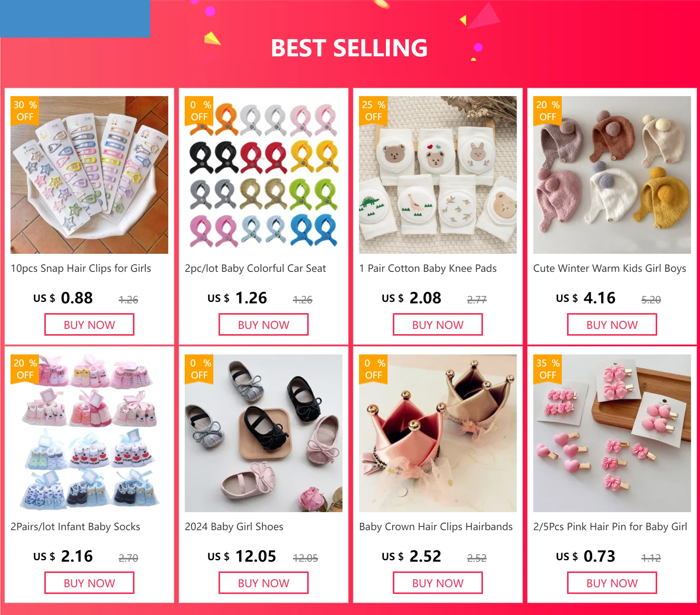Open the baby knee pads product photo

tap(438, 175)
